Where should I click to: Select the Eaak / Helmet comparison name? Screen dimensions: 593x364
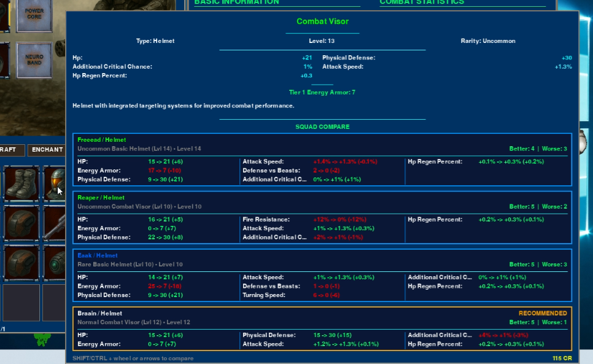[98, 255]
